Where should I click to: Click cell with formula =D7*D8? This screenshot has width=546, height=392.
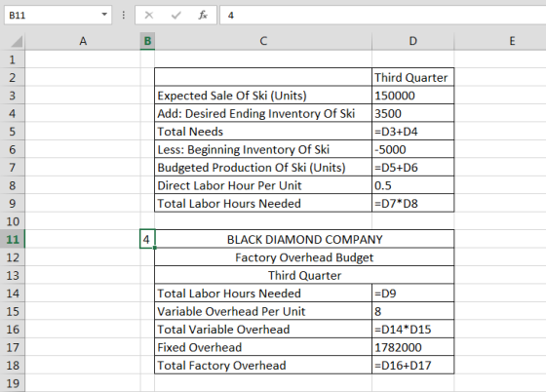[x=413, y=203]
